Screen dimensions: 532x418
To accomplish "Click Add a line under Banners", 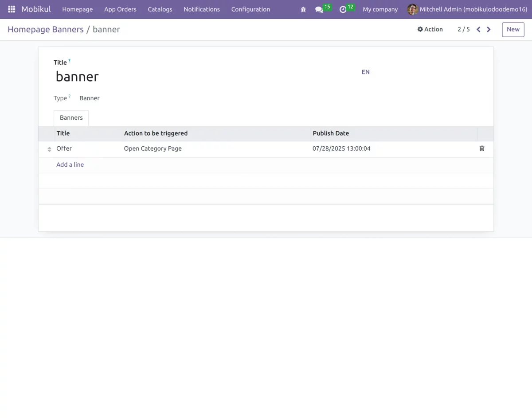I will point(70,164).
